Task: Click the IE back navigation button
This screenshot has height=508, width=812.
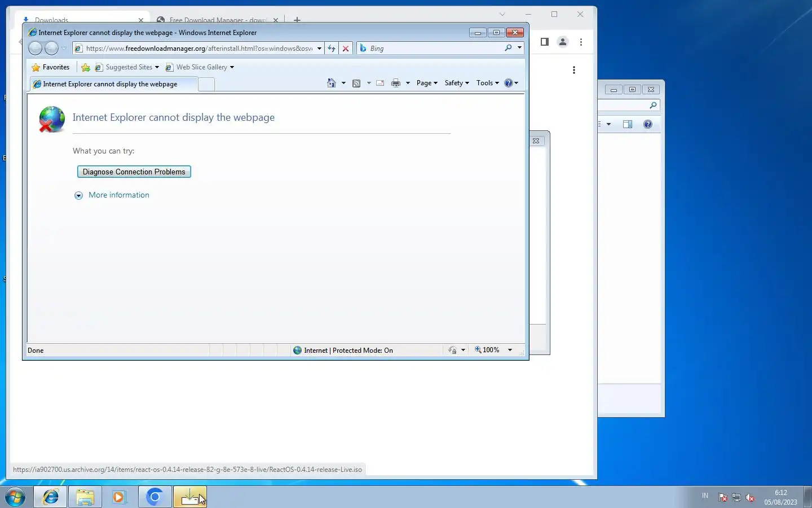Action: point(35,48)
